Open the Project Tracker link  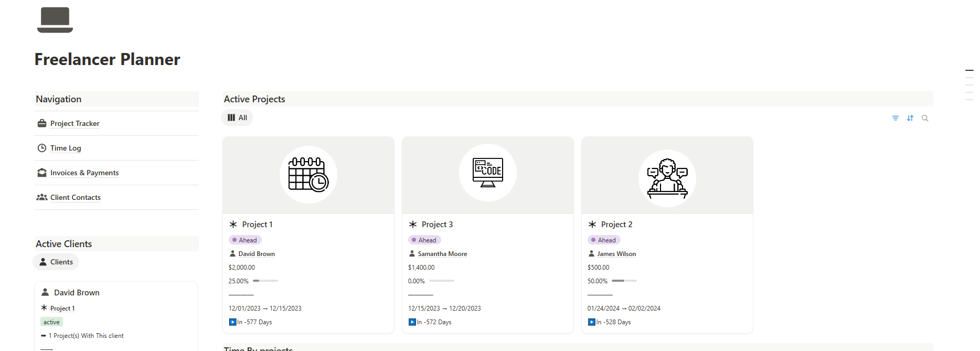[x=74, y=123]
